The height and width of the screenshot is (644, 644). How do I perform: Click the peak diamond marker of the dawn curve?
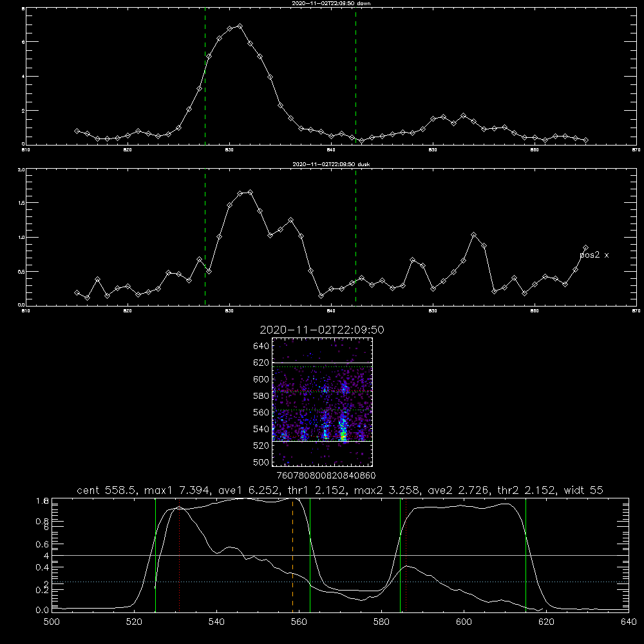(x=240, y=26)
